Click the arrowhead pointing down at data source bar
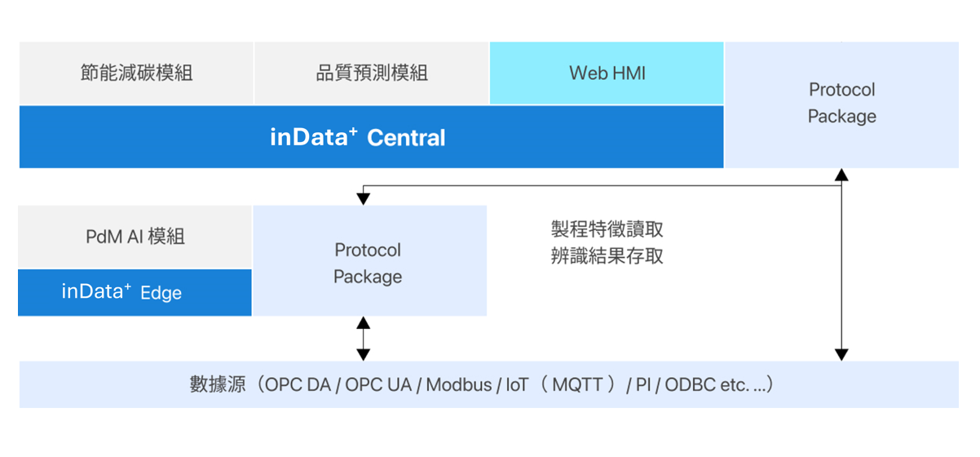Image resolution: width=980 pixels, height=457 pixels. pos(841,355)
